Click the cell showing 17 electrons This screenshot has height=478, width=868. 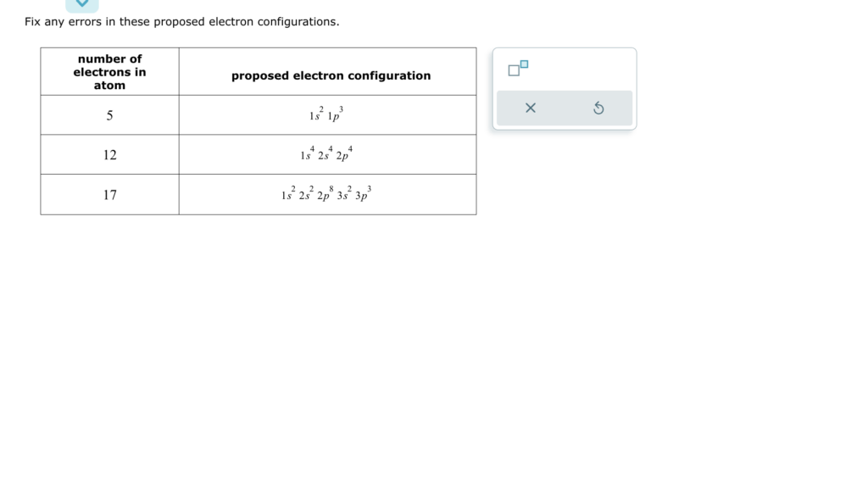pos(109,195)
